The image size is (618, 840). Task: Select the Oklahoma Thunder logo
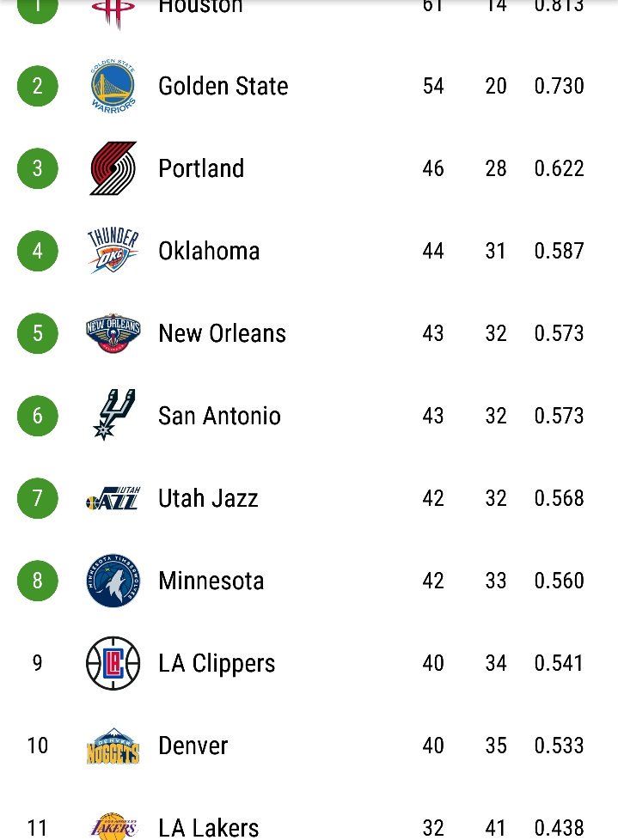click(113, 251)
